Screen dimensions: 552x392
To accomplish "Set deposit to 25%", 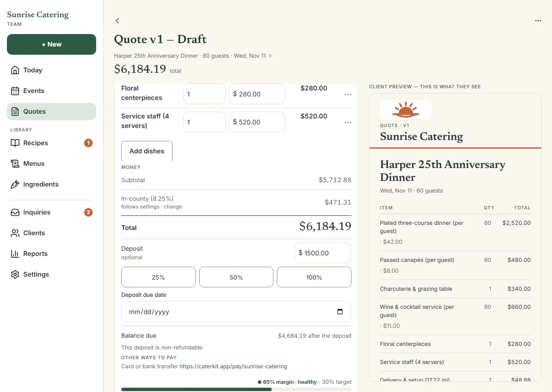I will [x=158, y=277].
